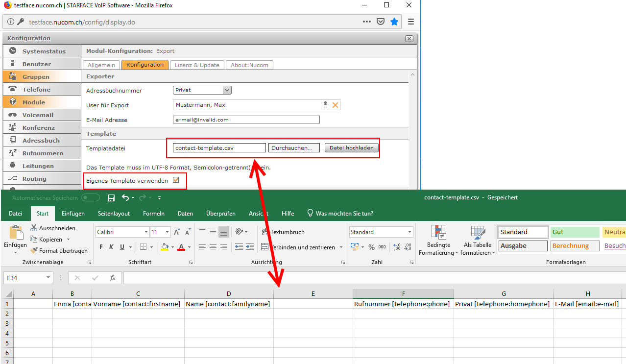Click the Excel formula bar
The width and height of the screenshot is (626, 364).
(374, 278)
